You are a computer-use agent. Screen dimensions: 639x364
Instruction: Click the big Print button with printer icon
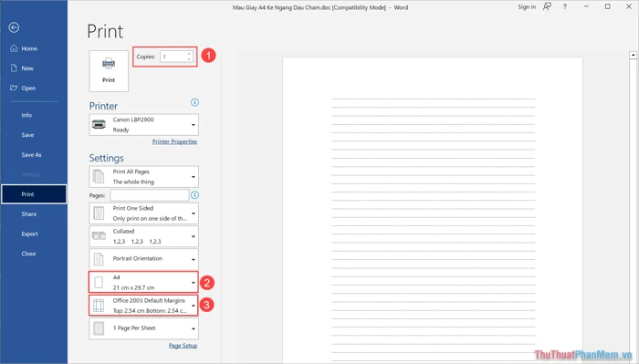tap(109, 71)
